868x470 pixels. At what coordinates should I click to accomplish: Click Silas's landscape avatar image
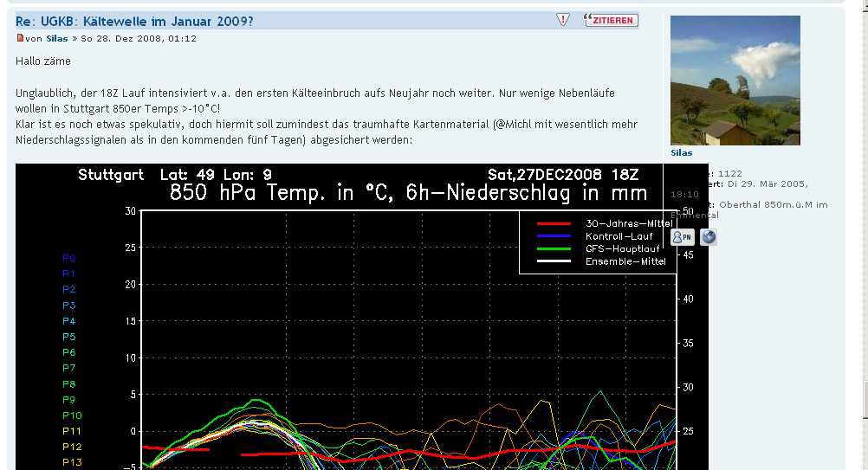735,80
